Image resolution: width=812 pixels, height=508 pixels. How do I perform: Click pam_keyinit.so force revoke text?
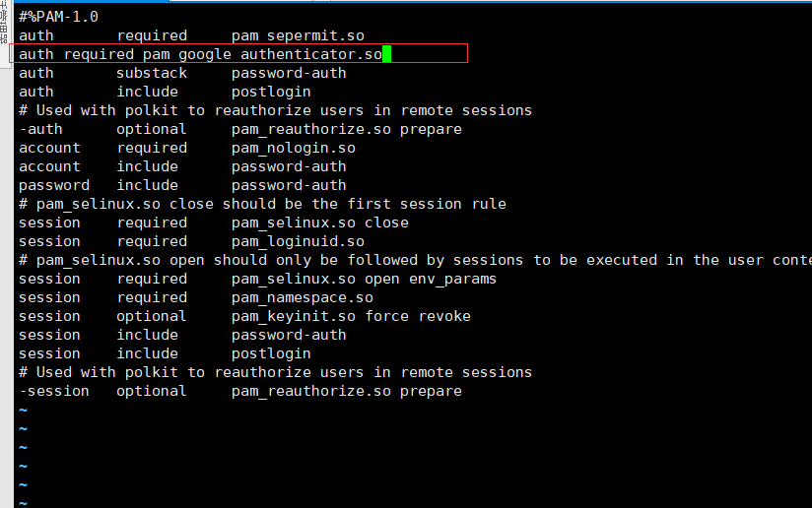click(351, 316)
